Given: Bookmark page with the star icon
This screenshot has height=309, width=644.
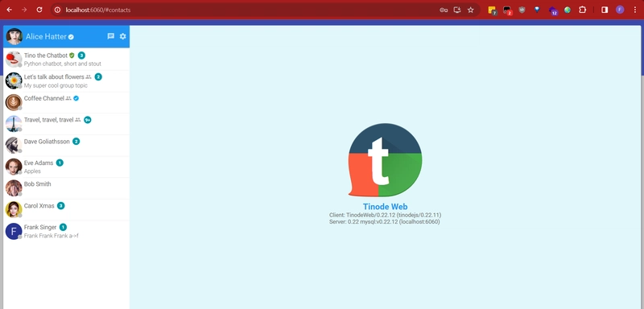Looking at the screenshot, I should [471, 10].
